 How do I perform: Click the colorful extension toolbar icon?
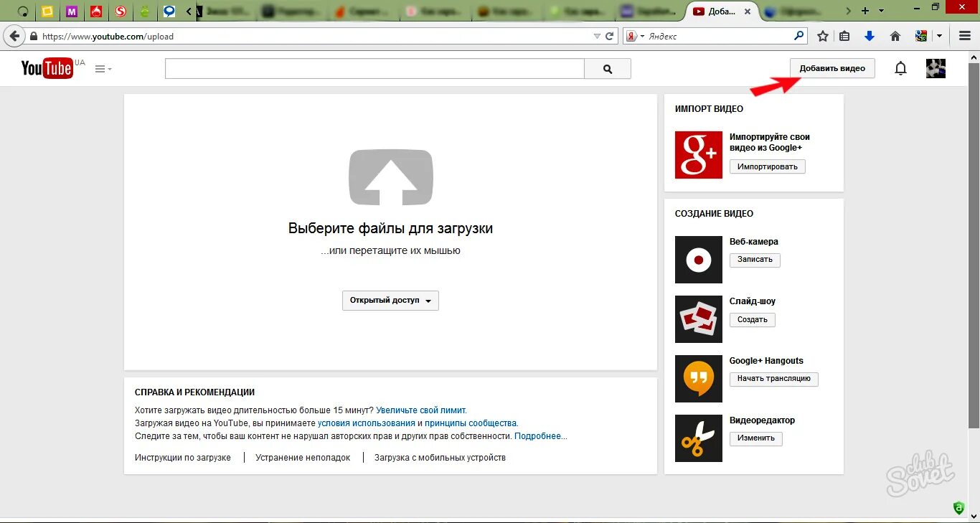[x=921, y=36]
